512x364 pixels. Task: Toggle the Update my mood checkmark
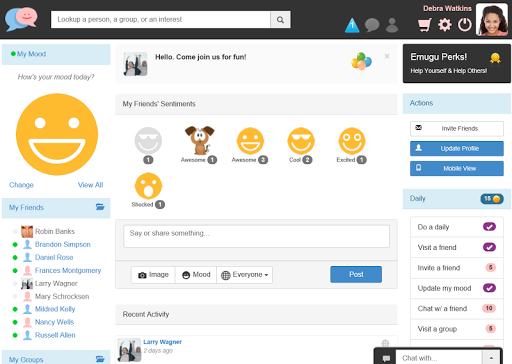(x=489, y=288)
